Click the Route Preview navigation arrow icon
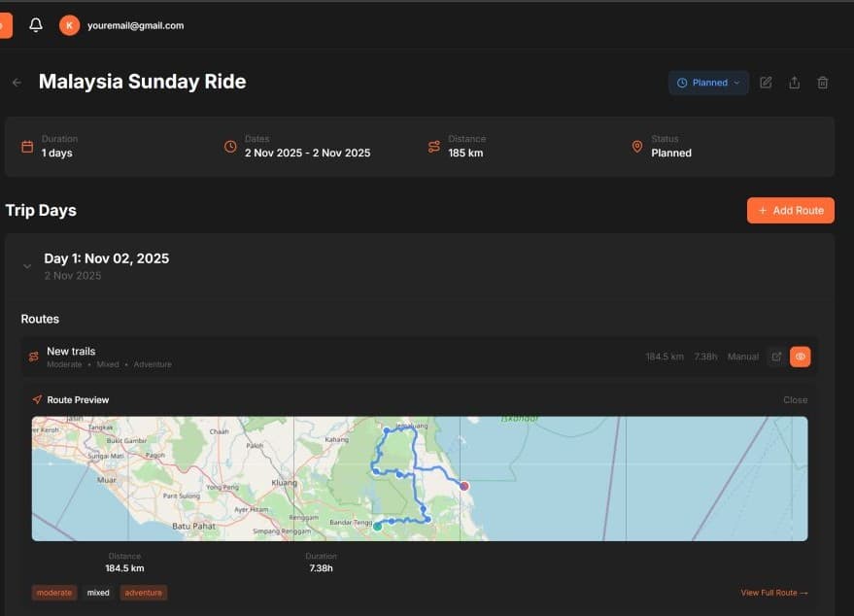The image size is (854, 616). pyautogui.click(x=38, y=399)
